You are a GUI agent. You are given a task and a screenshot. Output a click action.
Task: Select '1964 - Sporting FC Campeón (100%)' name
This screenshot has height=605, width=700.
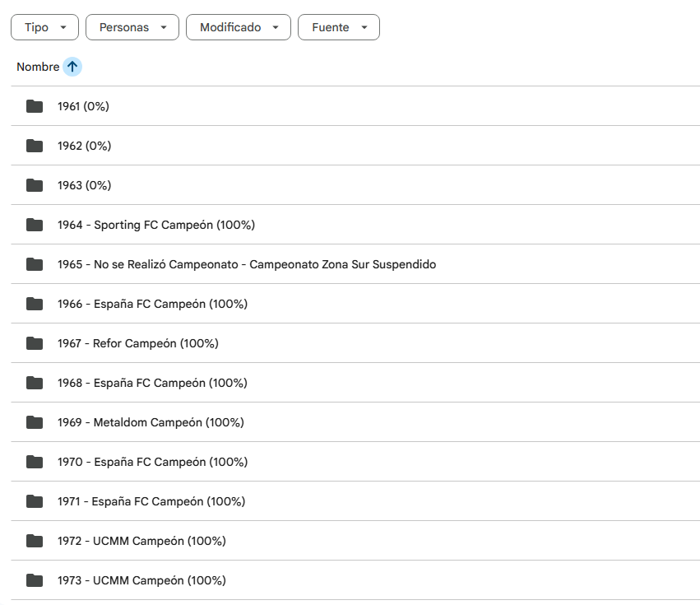(156, 225)
